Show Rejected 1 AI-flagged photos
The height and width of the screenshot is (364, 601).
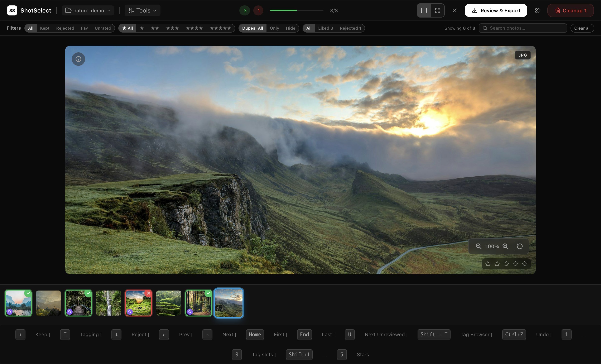350,28
